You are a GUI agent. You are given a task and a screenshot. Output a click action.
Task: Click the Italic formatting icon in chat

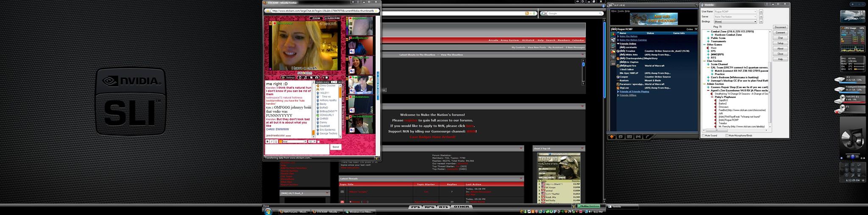[271, 142]
